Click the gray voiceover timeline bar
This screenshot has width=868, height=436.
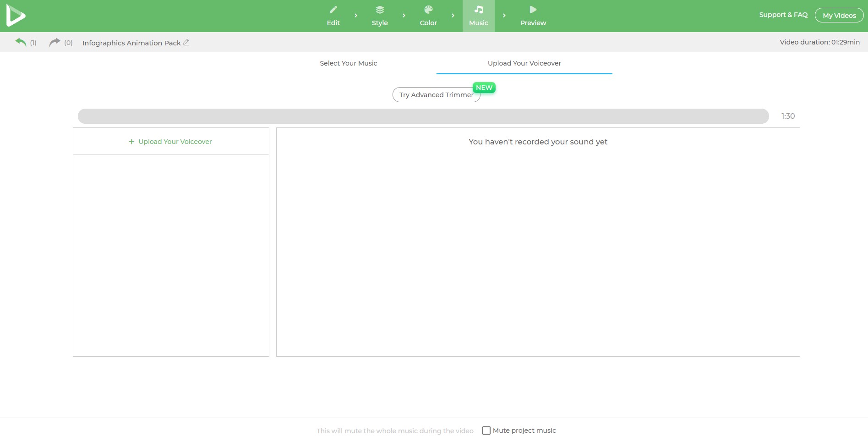pyautogui.click(x=423, y=116)
